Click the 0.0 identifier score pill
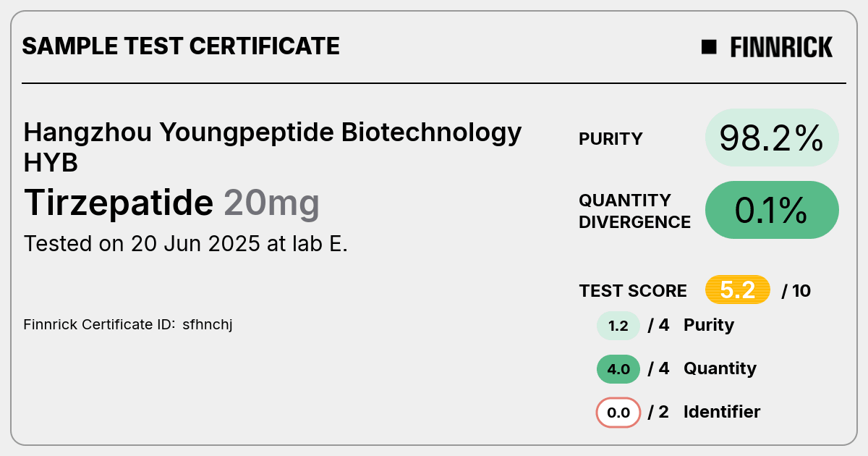868x456 pixels. [618, 413]
